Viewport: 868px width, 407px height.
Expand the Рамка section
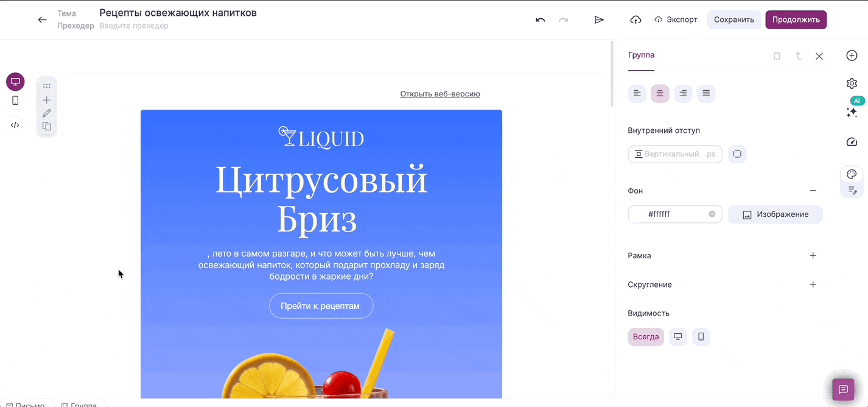click(813, 255)
